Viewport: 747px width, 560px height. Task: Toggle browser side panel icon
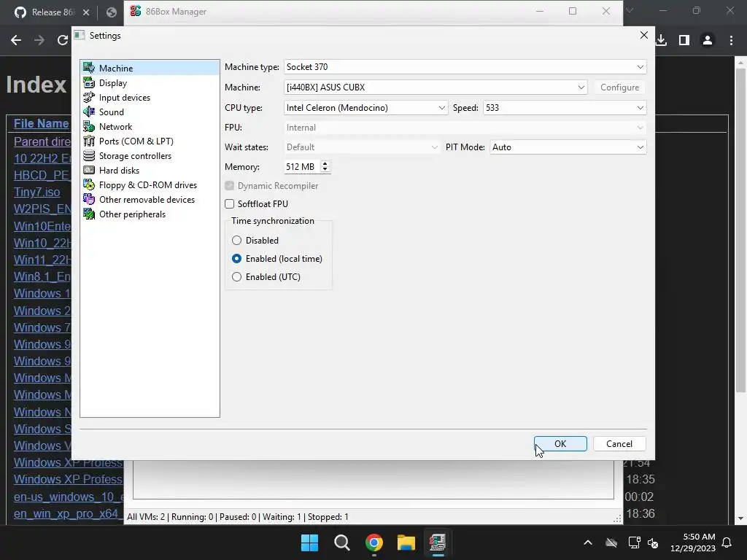point(684,41)
